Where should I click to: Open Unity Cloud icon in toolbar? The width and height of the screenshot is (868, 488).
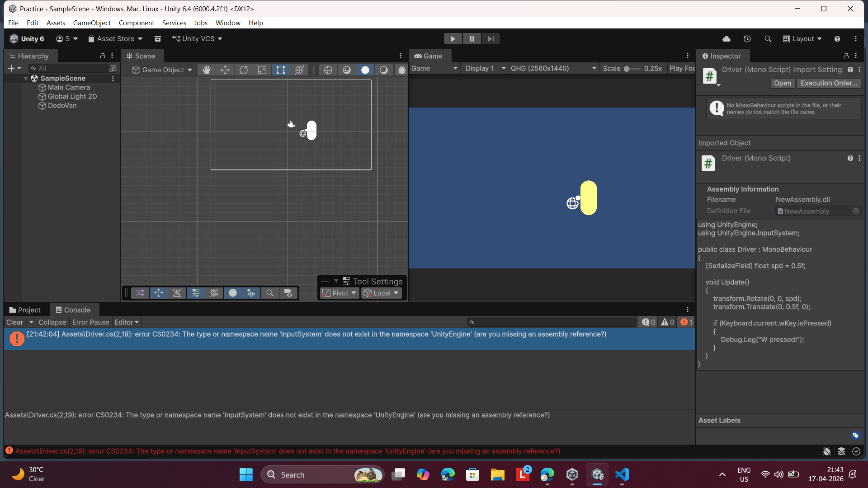click(x=726, y=39)
